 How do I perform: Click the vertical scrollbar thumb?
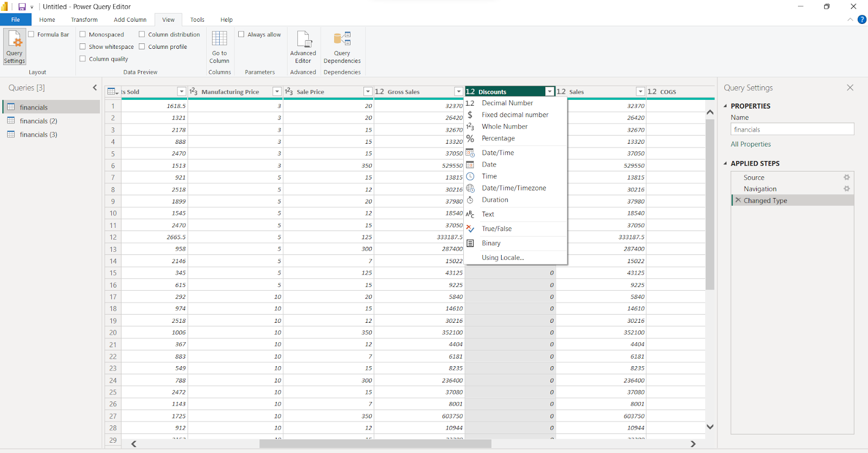[710, 205]
